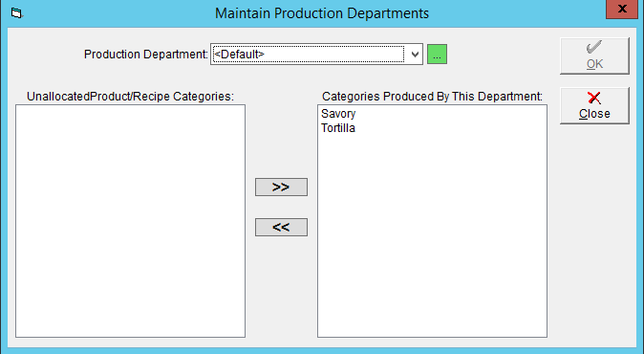Select Tortilla in produced categories list
The image size is (644, 354).
click(x=338, y=128)
